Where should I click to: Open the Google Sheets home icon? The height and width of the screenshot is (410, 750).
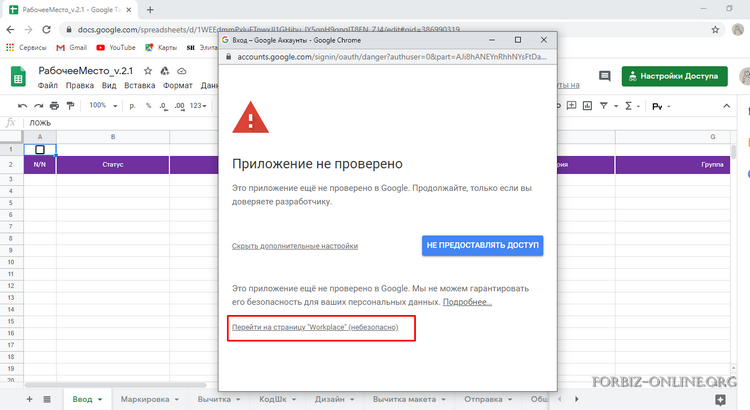point(18,77)
